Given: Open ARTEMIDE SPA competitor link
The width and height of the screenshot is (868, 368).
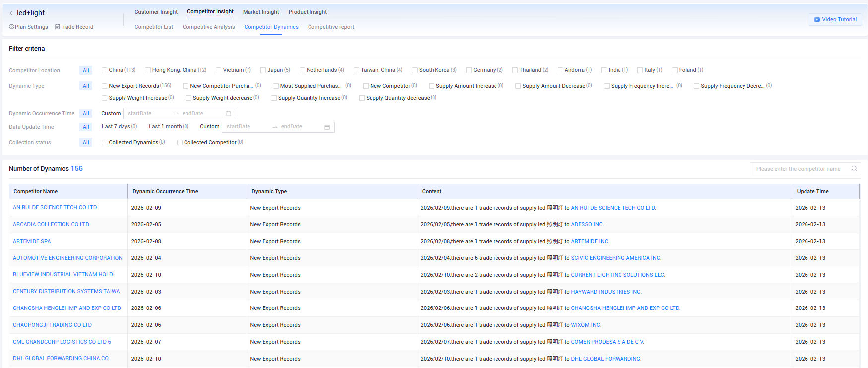Looking at the screenshot, I should click(32, 242).
